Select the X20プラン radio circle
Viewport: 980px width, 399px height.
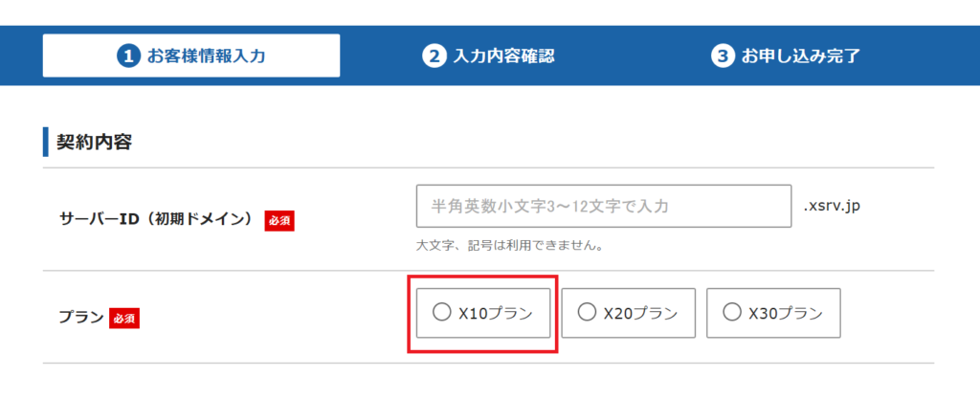pyautogui.click(x=587, y=312)
